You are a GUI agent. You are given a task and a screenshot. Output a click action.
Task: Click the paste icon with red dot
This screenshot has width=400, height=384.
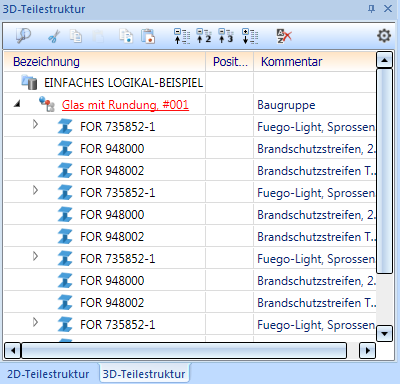pos(148,36)
